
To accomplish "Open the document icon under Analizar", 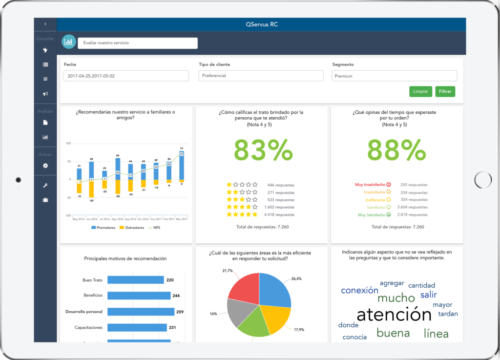I will (x=45, y=123).
